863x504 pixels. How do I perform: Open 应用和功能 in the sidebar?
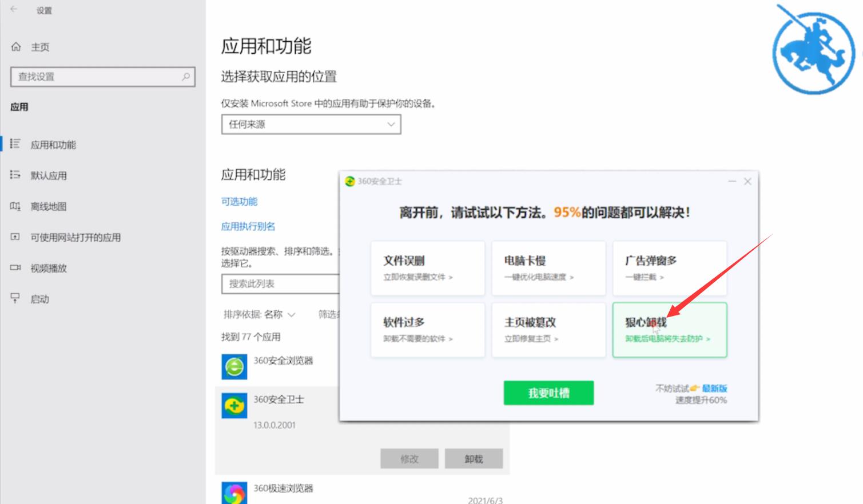click(53, 145)
